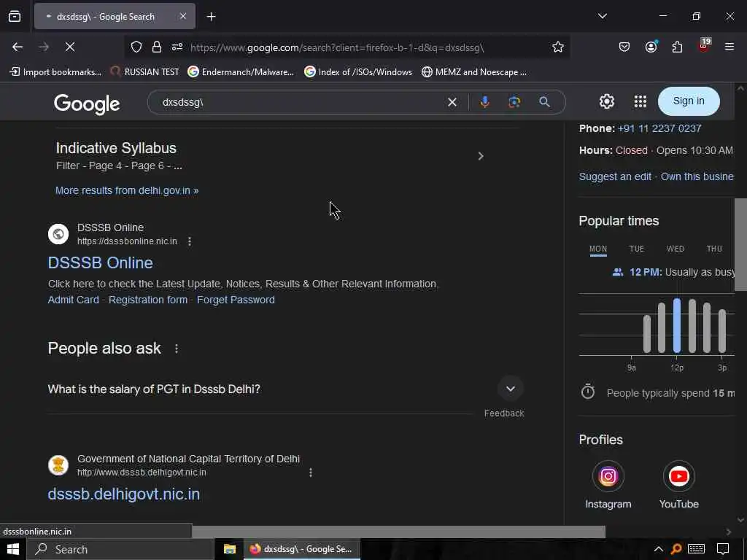This screenshot has width=747, height=560.
Task: Open Registration form sitelink
Action: (147, 300)
